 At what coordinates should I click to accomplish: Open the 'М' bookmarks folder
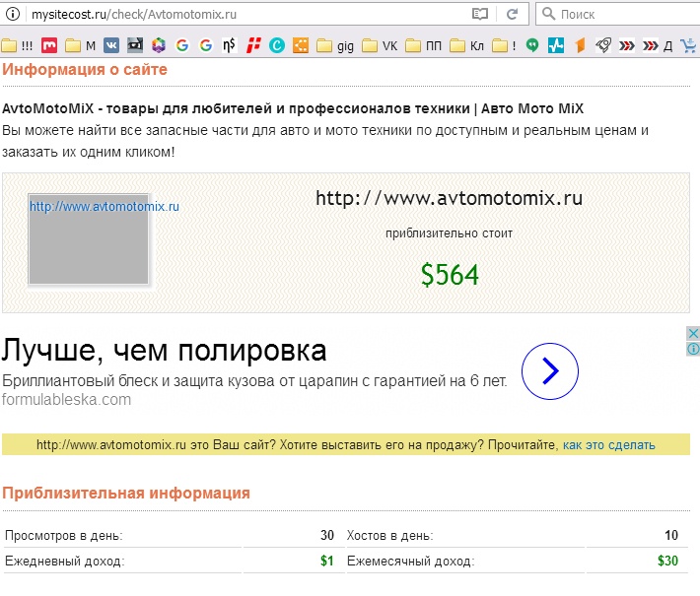point(81,45)
